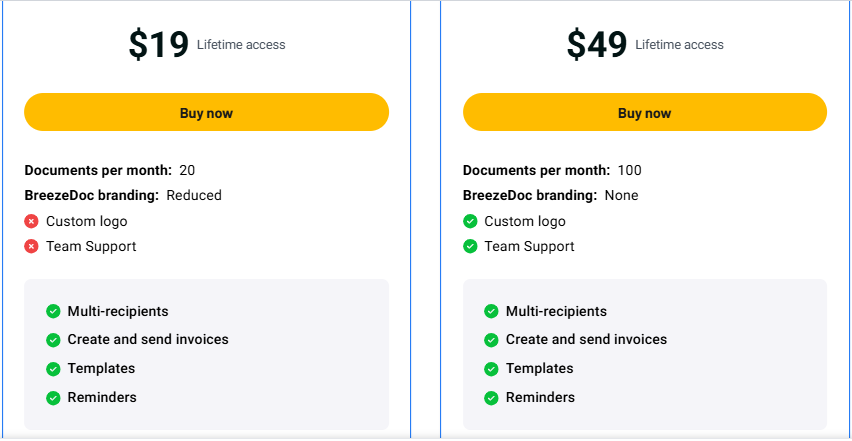Click green check beside Team Support, $49 plan
Image resolution: width=852 pixels, height=441 pixels.
470,246
